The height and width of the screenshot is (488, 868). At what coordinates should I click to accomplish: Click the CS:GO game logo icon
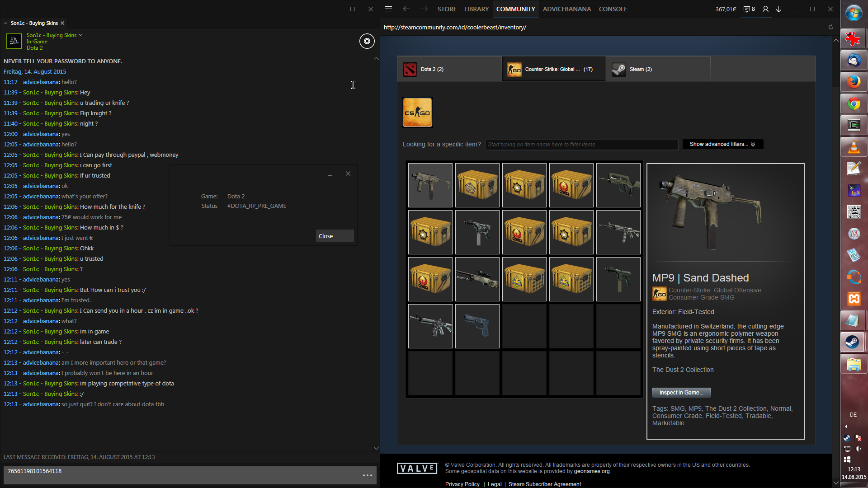pos(417,113)
